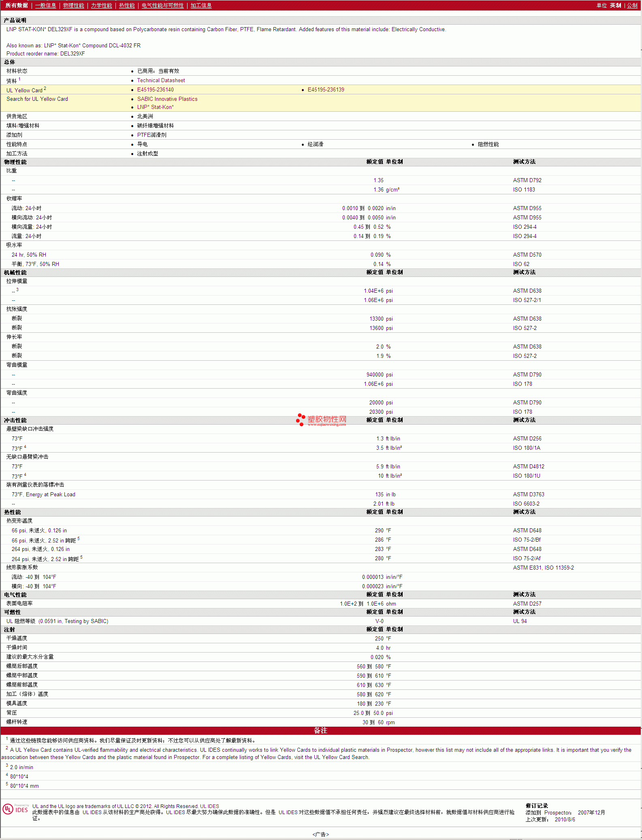This screenshot has height=840, width=642.
Task: Click the V-0 flame rating value
Action: pyautogui.click(x=379, y=621)
